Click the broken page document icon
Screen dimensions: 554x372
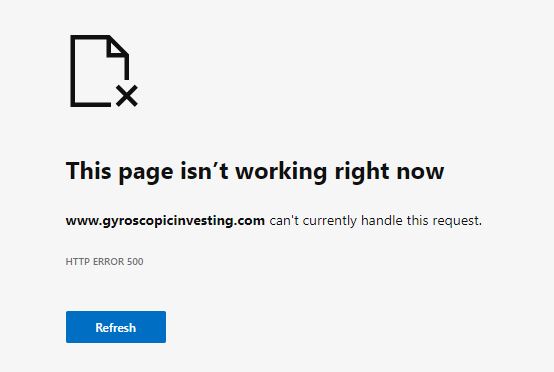pyautogui.click(x=104, y=71)
